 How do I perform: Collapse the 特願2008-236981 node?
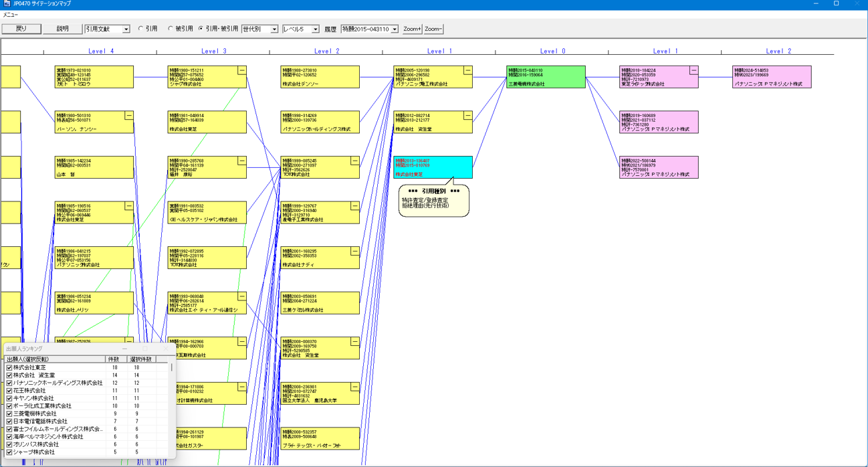[x=354, y=387]
